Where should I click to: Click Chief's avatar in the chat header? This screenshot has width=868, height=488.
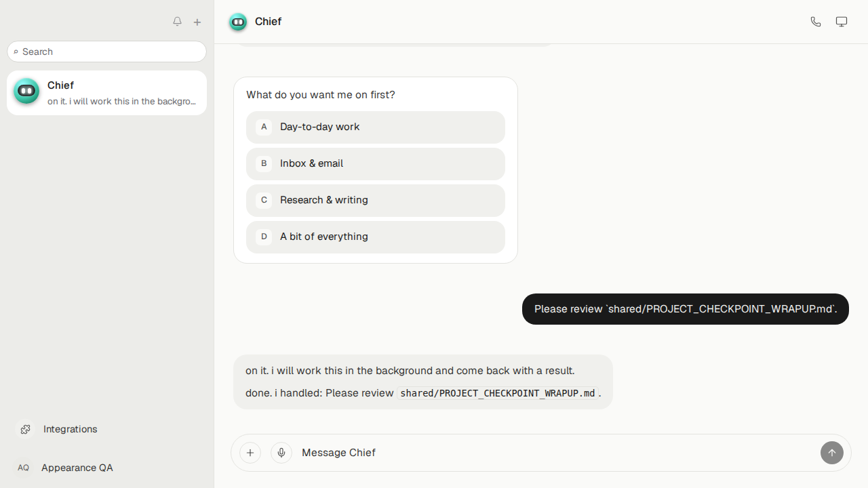238,22
